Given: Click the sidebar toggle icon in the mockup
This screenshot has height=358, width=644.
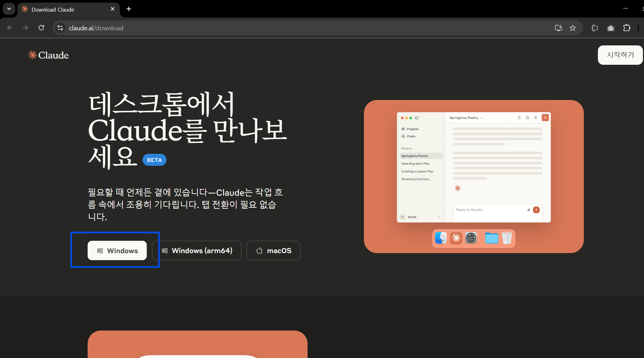Looking at the screenshot, I should click(417, 118).
